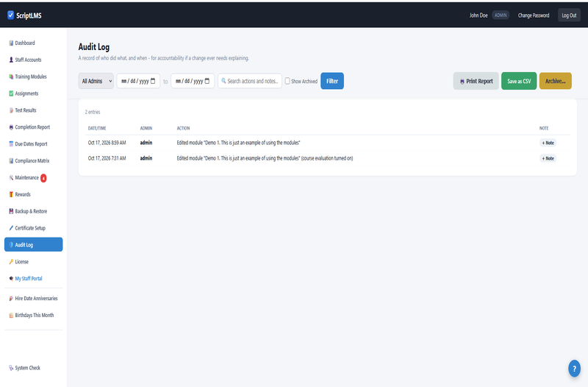Click the ScriptLMS checkmark logo icon
Screen dimensions: 588x387
[x=10, y=15]
